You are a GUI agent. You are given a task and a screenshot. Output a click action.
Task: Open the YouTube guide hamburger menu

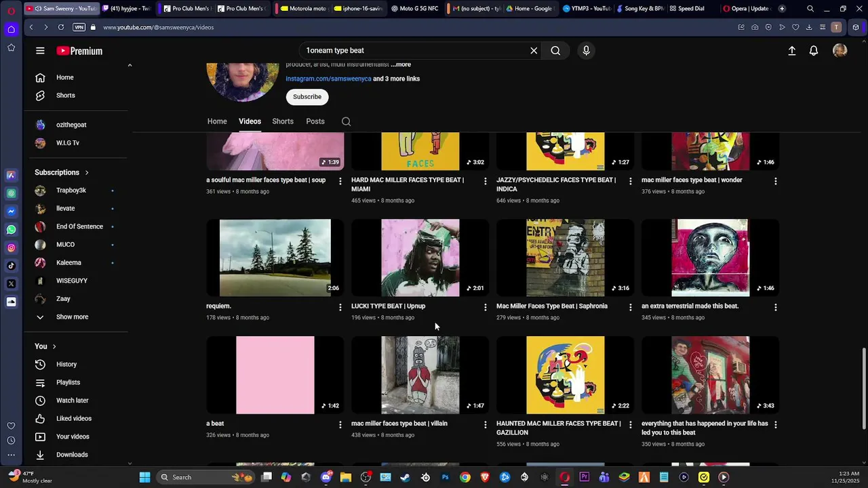pos(40,51)
